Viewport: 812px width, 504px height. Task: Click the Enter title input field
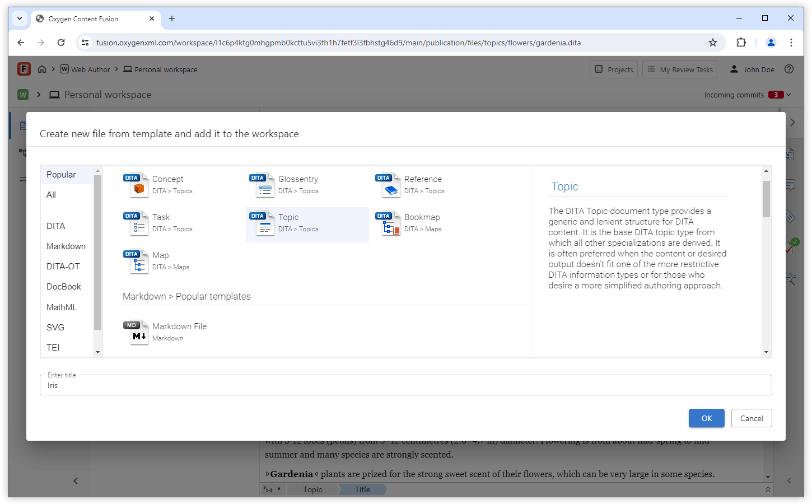coord(406,385)
